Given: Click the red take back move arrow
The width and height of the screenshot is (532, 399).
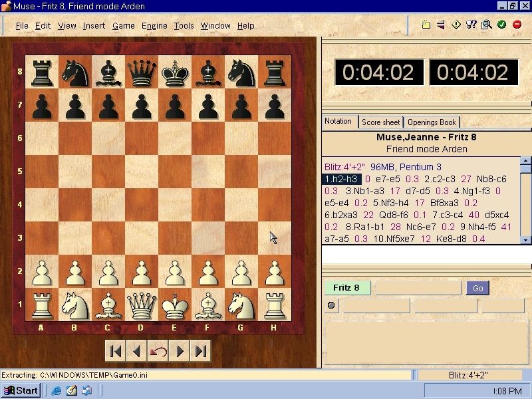Looking at the screenshot, I should (158, 351).
